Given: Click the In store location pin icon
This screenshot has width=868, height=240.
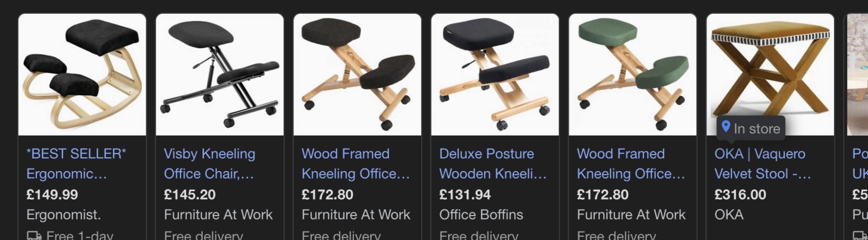Looking at the screenshot, I should pyautogui.click(x=726, y=127).
